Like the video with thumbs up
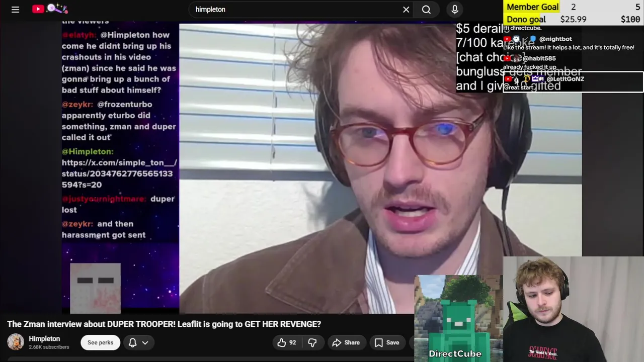Viewport: 644px width, 362px height. tap(287, 342)
